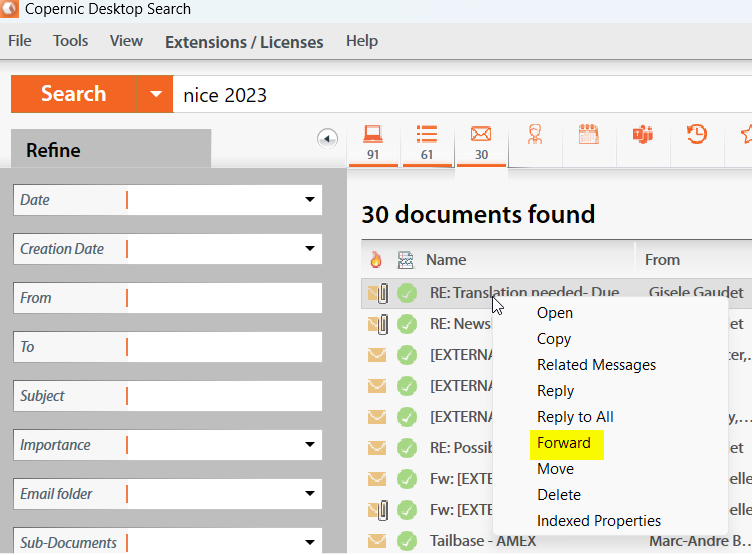Open the Microsoft Teams category icon
The height and width of the screenshot is (555, 755).
[x=642, y=135]
